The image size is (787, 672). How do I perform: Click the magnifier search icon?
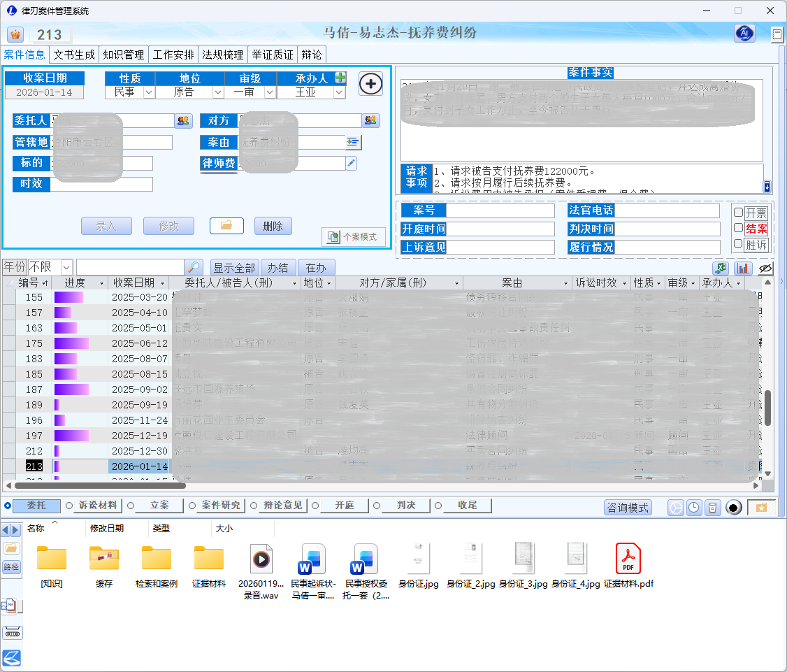tap(194, 268)
